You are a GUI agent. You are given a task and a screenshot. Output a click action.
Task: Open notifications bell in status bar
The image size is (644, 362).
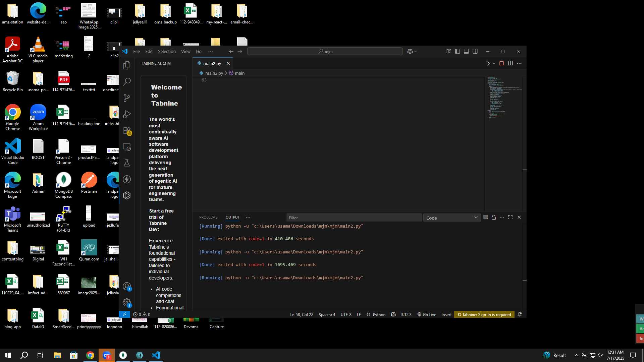pyautogui.click(x=520, y=315)
